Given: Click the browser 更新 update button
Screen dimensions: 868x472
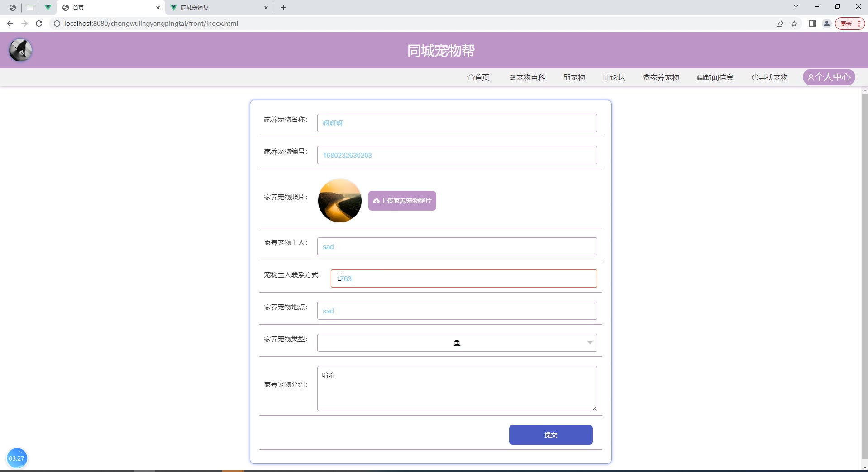Looking at the screenshot, I should point(849,24).
